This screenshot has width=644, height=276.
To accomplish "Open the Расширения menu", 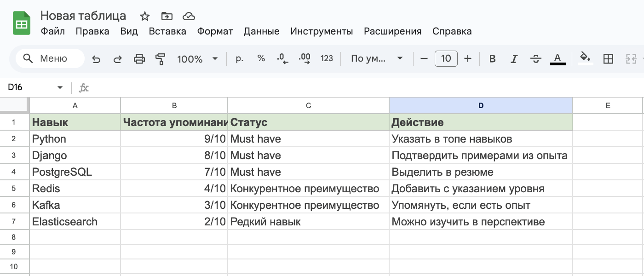I will (x=392, y=31).
